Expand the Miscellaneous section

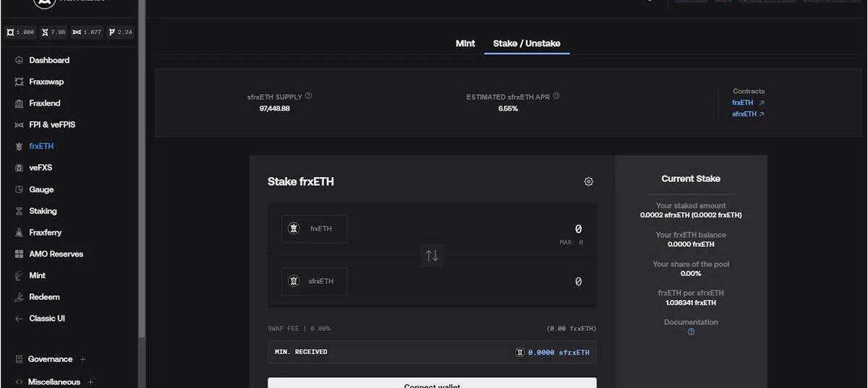click(x=54, y=381)
